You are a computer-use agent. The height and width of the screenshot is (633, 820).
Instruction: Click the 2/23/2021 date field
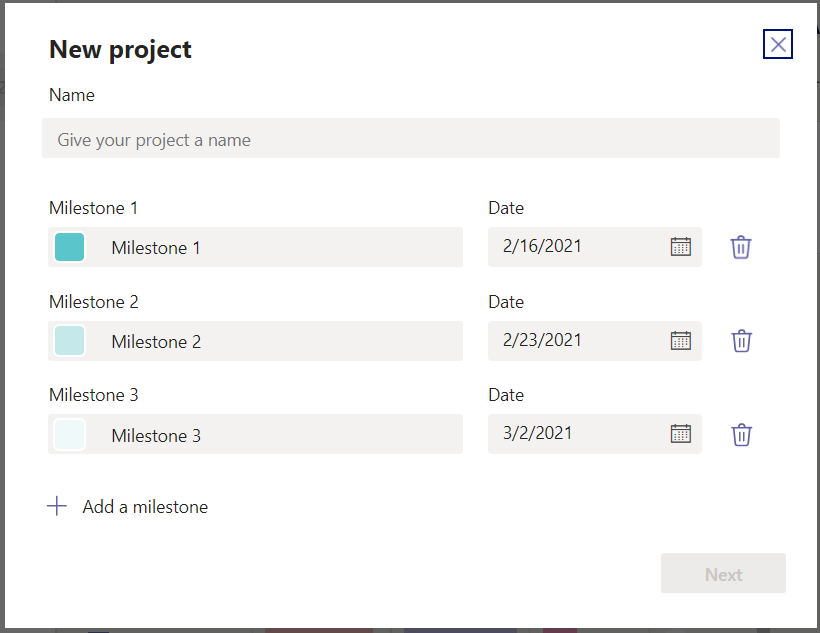[x=570, y=341]
